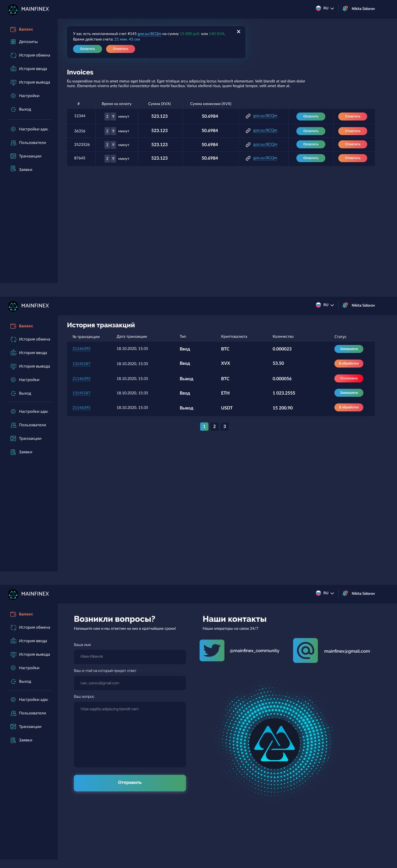Go to page 2 of transaction history

click(x=214, y=426)
